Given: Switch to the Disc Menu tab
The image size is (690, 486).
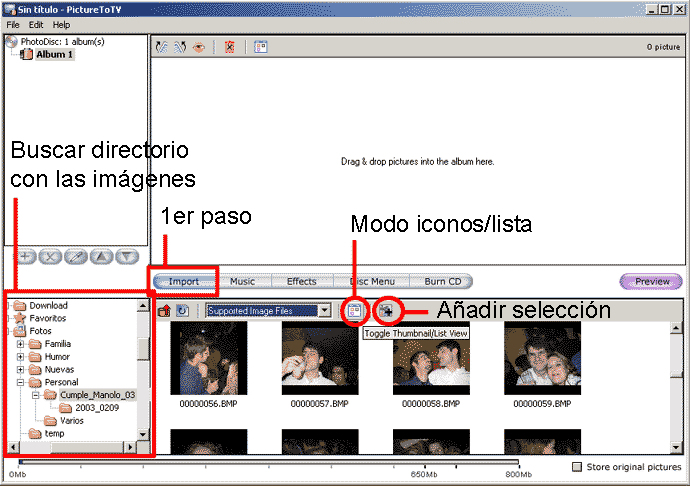Looking at the screenshot, I should pyautogui.click(x=372, y=281).
